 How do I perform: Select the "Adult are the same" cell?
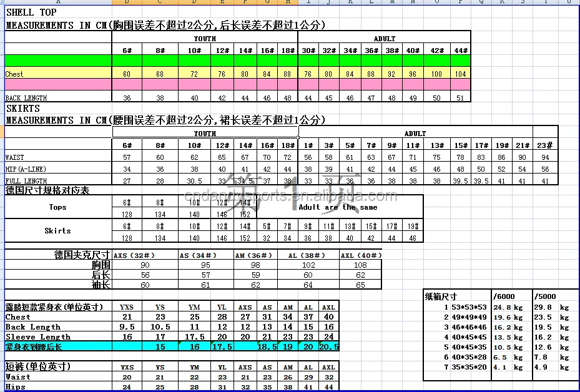338,207
